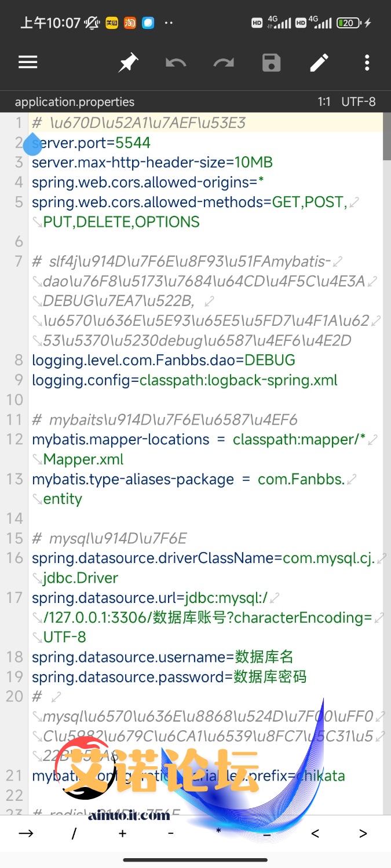Open the hamburger navigation menu
Image resolution: width=391 pixels, height=868 pixels.
click(28, 62)
